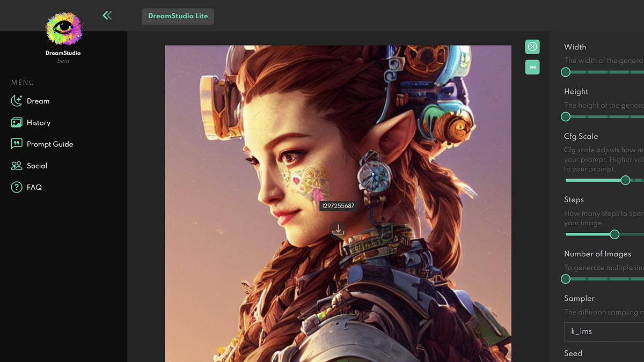The height and width of the screenshot is (362, 644).
Task: Set Number of Images via its slider knob
Action: 566,279
